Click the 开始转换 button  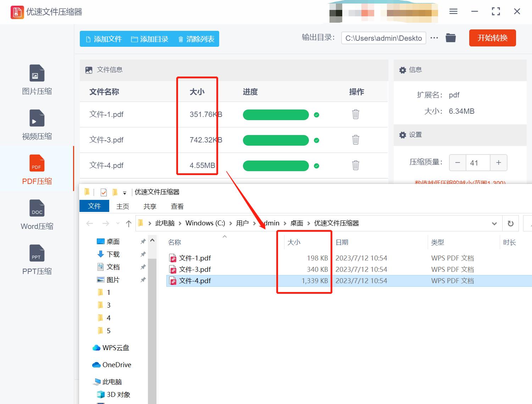point(492,38)
